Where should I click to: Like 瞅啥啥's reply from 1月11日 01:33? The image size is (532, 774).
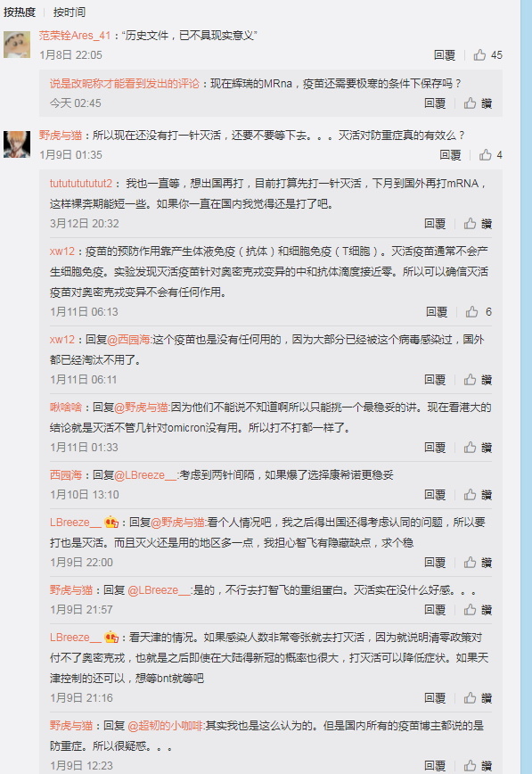(x=478, y=448)
